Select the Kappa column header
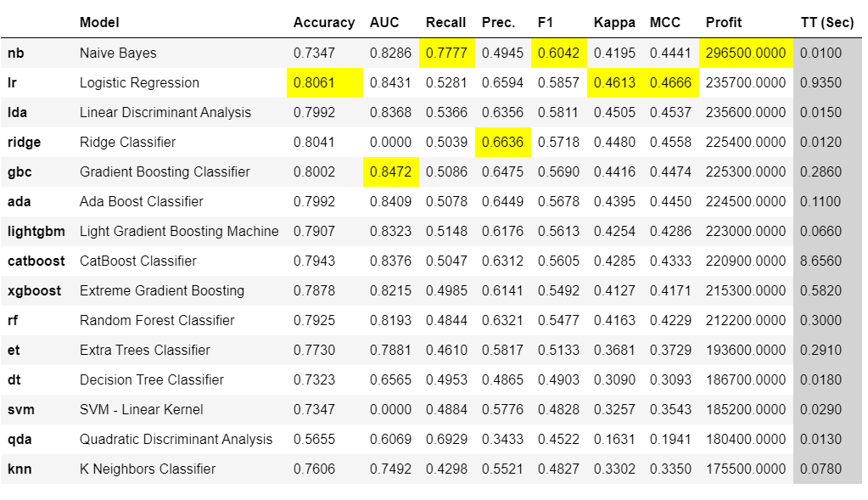The width and height of the screenshot is (868, 500). click(614, 23)
